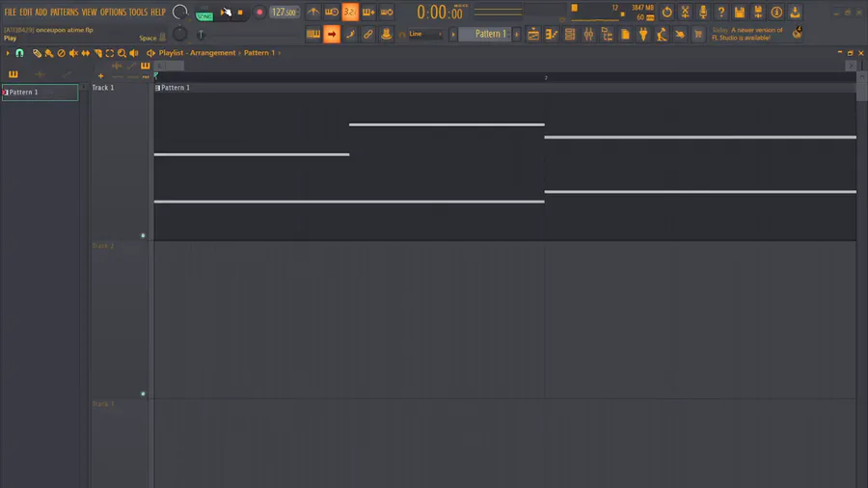This screenshot has height=488, width=868.
Task: Click the save new version icon
Action: tap(758, 13)
